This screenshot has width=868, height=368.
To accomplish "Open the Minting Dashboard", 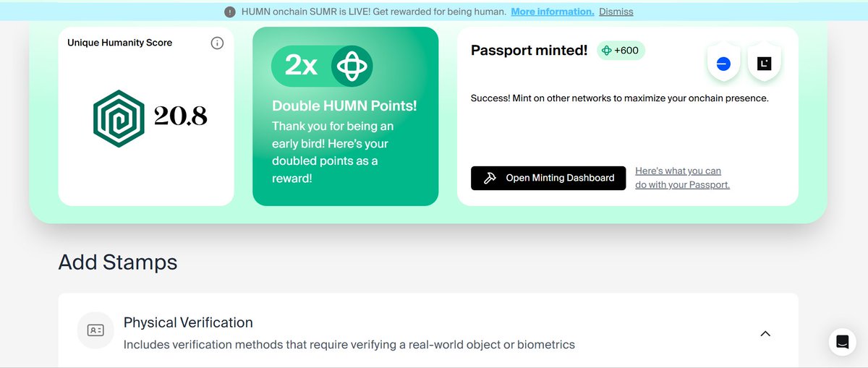I will (548, 178).
